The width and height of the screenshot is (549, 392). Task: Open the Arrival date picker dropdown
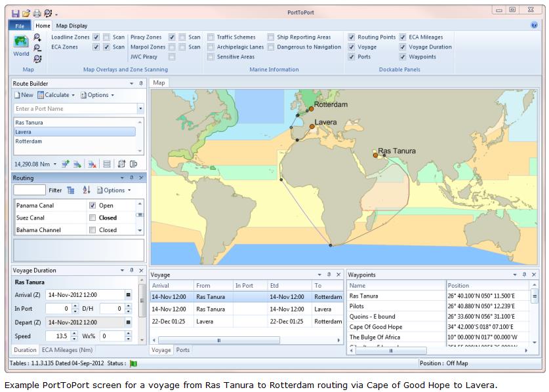tap(128, 295)
